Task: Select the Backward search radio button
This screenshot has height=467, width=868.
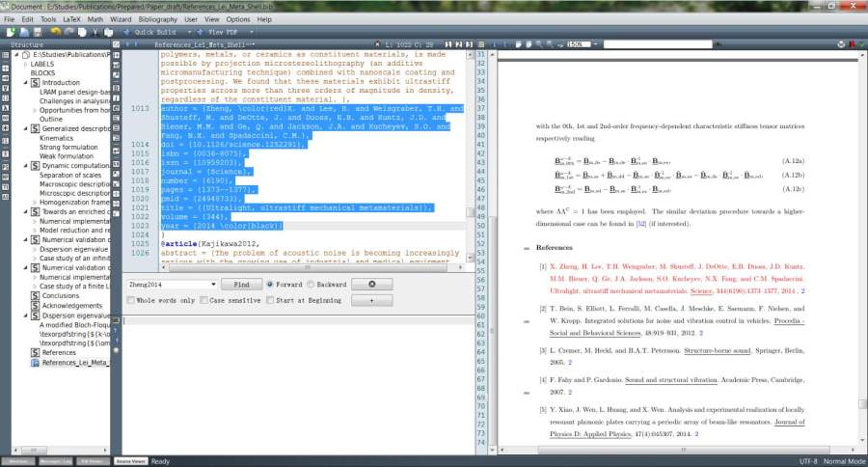Action: 312,285
